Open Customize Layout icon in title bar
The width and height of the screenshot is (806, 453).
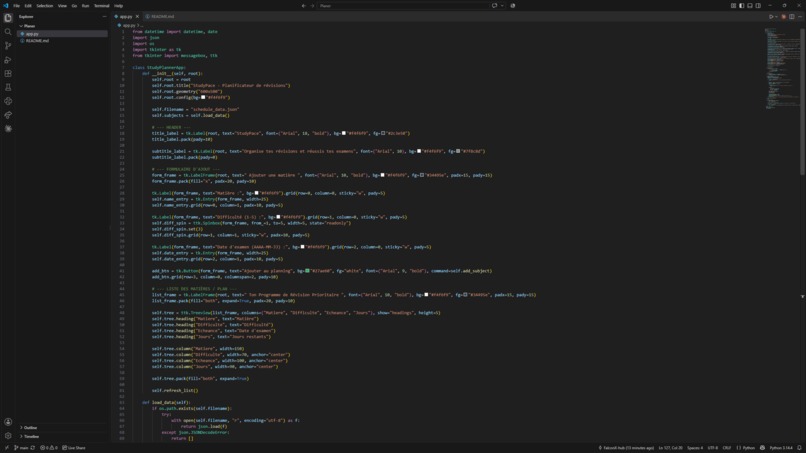coord(734,6)
